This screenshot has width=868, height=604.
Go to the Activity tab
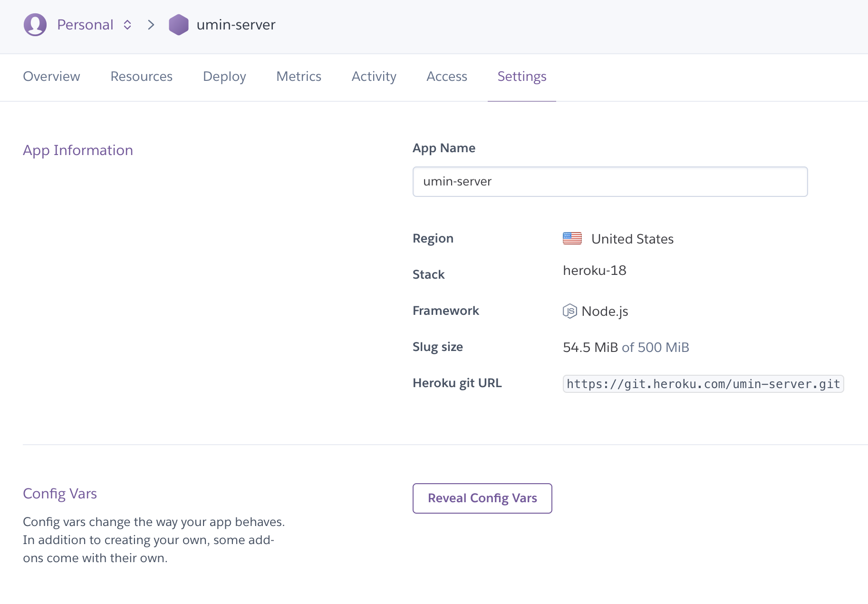[x=374, y=77]
